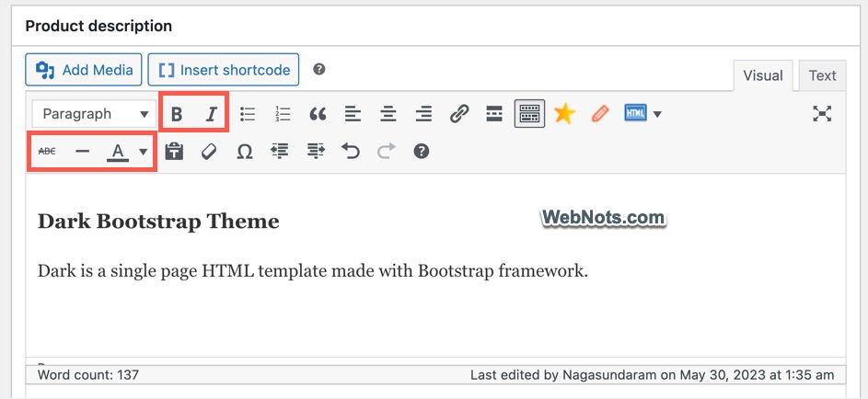This screenshot has width=868, height=399.
Task: Switch to the Visual tab
Action: point(763,75)
